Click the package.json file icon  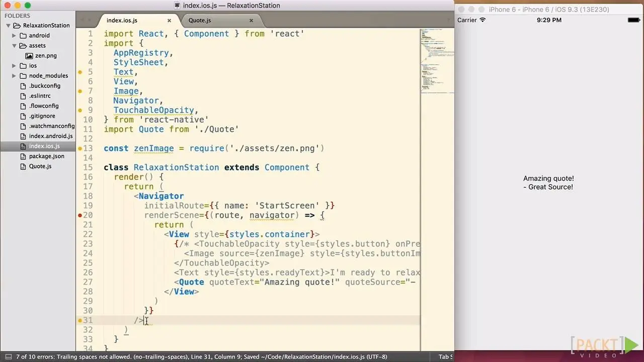coord(23,156)
